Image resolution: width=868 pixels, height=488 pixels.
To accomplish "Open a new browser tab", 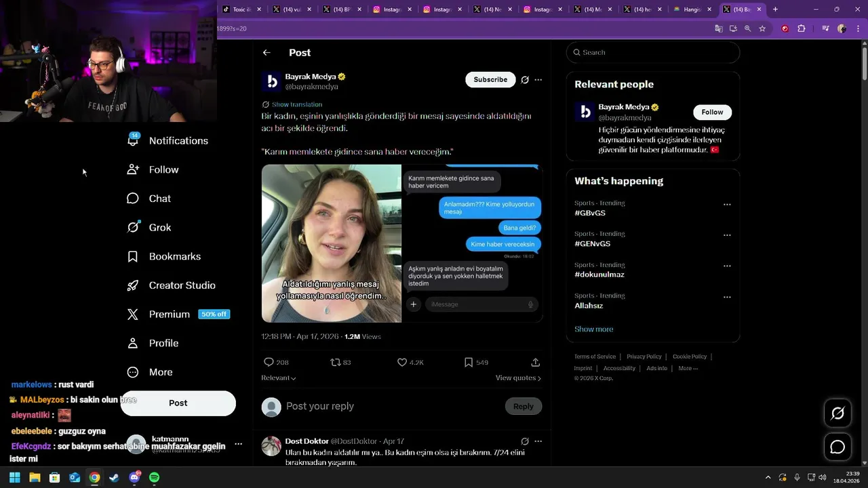I will click(776, 9).
